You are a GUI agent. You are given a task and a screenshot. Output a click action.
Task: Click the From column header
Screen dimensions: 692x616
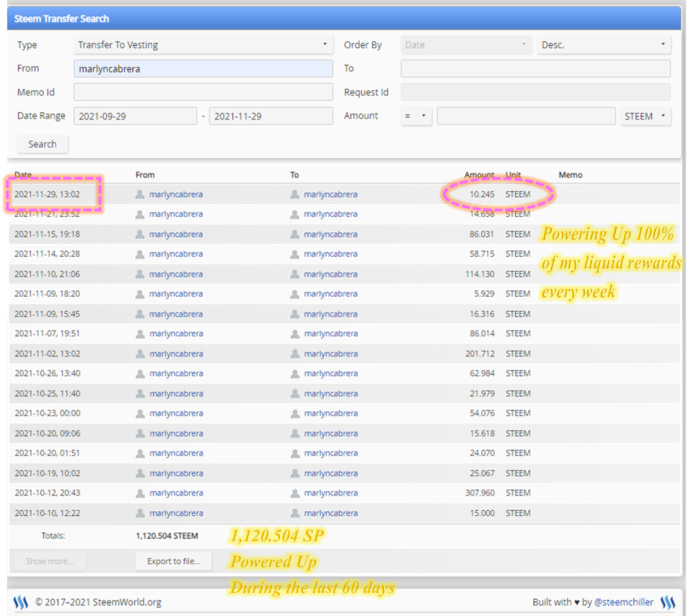point(145,175)
